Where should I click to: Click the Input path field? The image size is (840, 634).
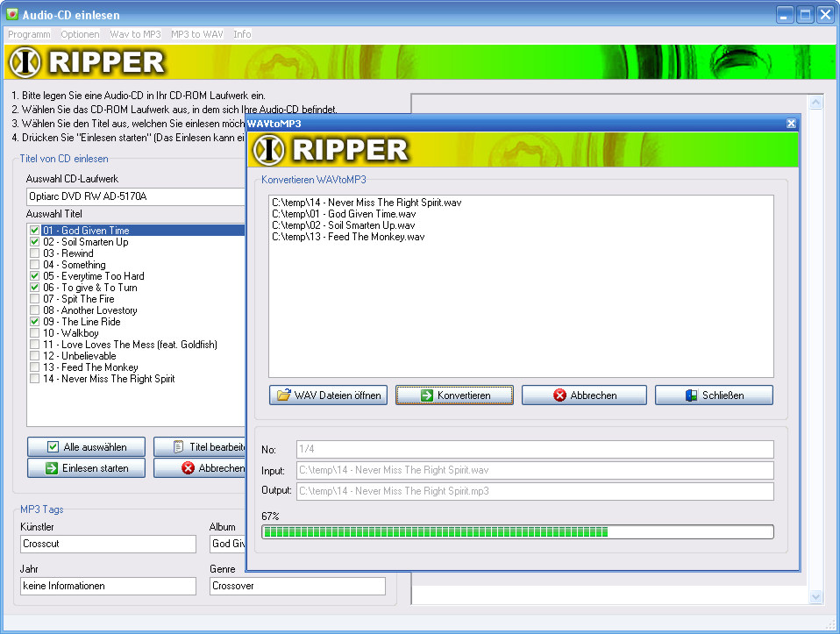(535, 470)
